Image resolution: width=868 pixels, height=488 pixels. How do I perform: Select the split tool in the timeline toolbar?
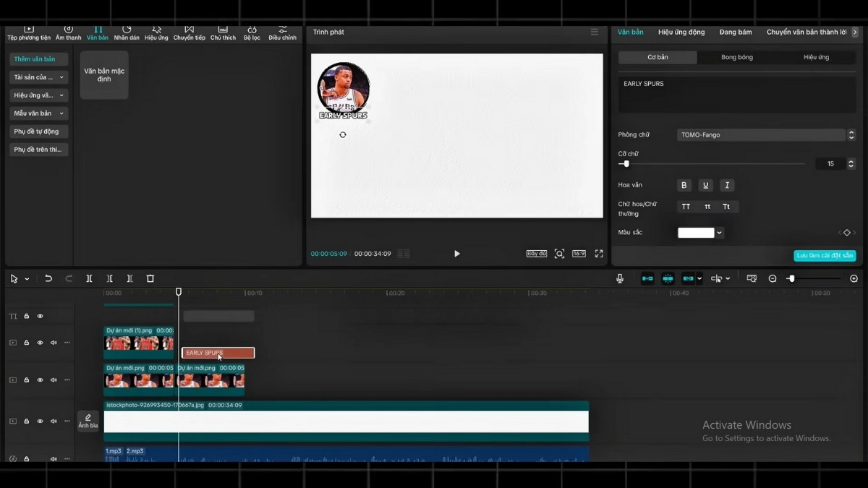[89, 278]
